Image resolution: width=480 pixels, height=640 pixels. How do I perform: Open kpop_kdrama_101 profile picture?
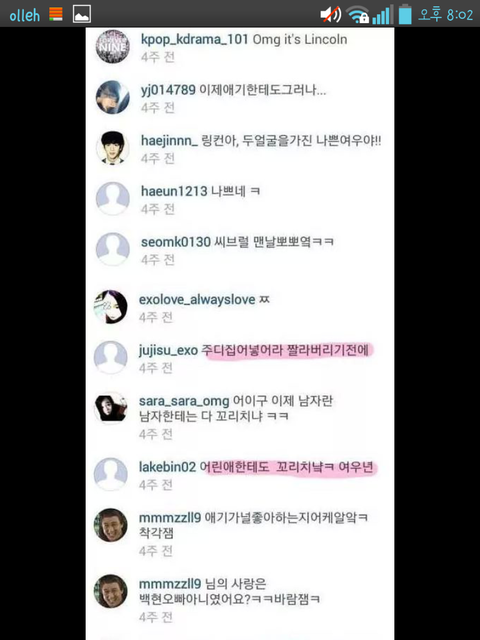113,47
